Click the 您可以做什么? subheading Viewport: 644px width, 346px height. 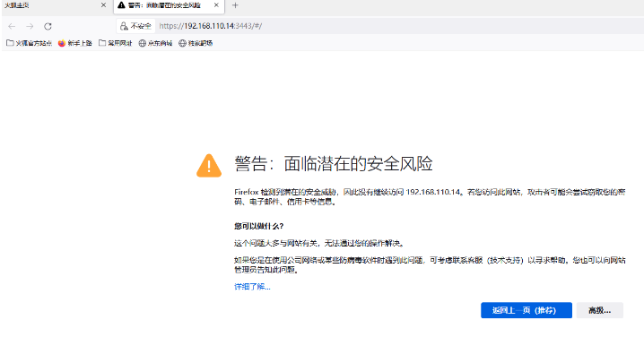pyautogui.click(x=258, y=226)
